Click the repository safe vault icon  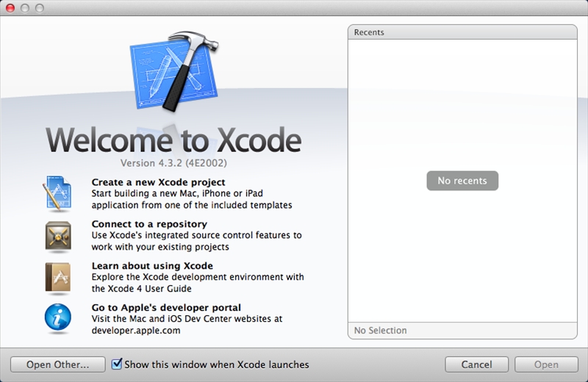58,236
